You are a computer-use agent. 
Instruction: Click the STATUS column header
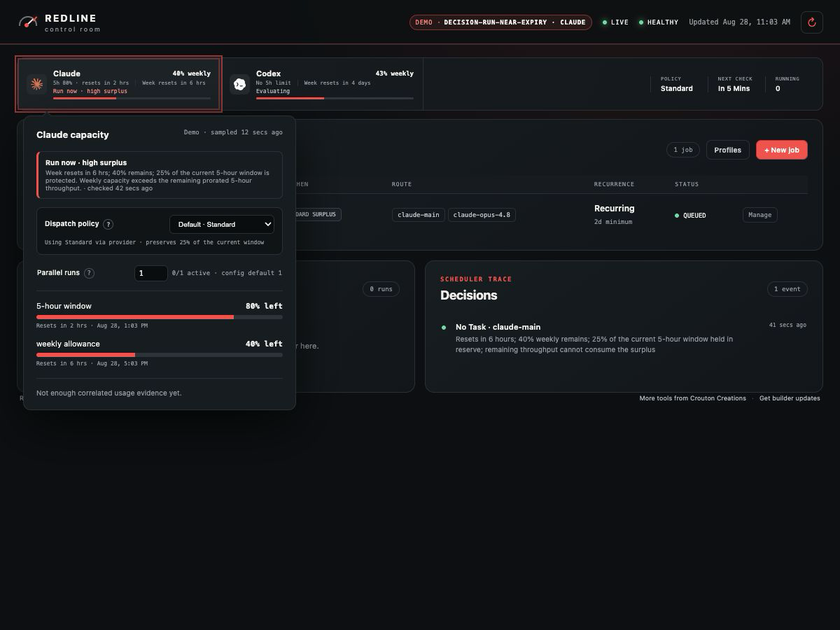pos(687,184)
